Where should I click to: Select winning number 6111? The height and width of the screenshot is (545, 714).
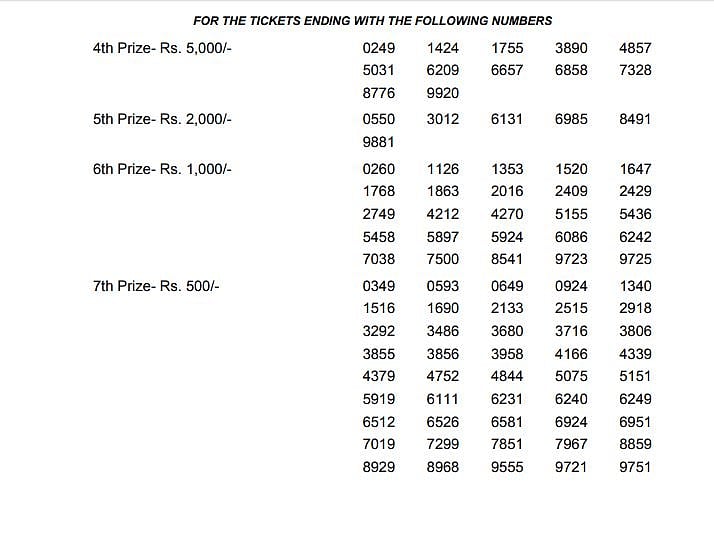[x=442, y=399]
